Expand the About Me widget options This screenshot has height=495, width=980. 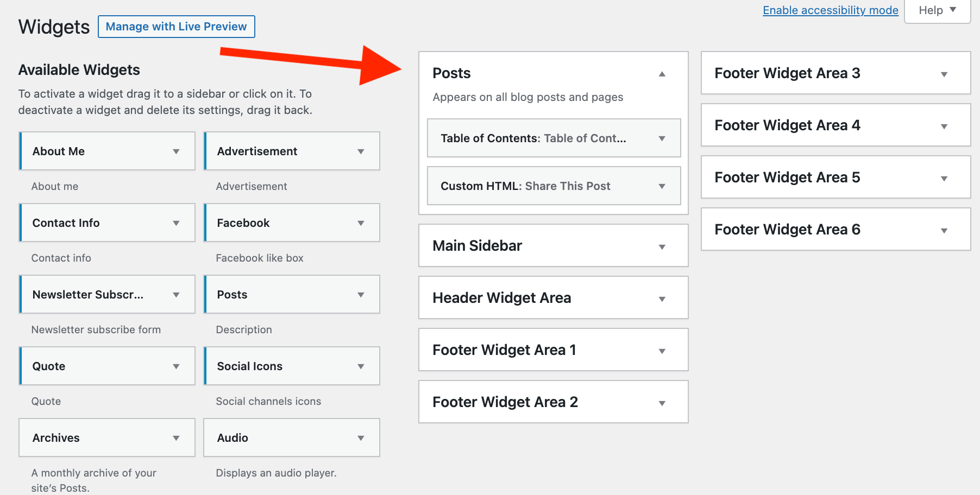pos(176,151)
